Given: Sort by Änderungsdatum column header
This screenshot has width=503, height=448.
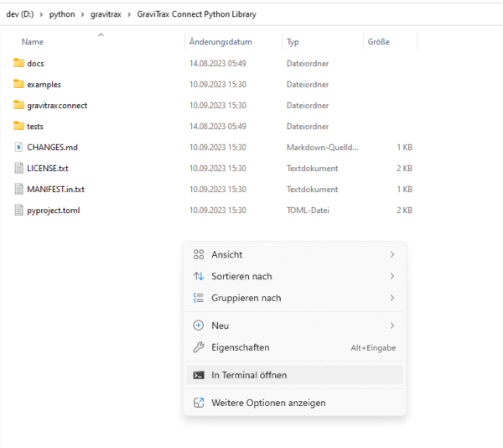Looking at the screenshot, I should [220, 41].
